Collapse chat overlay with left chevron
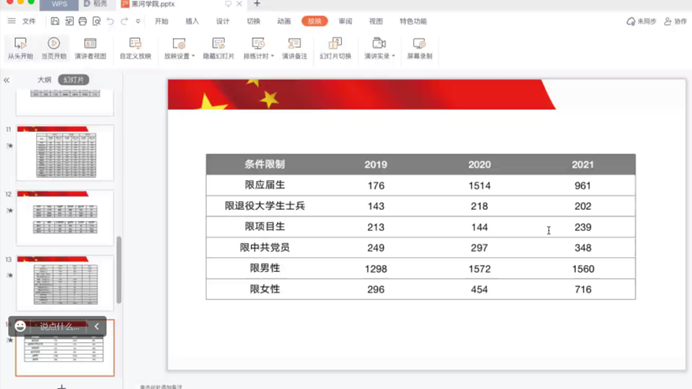692x389 pixels. coord(97,326)
